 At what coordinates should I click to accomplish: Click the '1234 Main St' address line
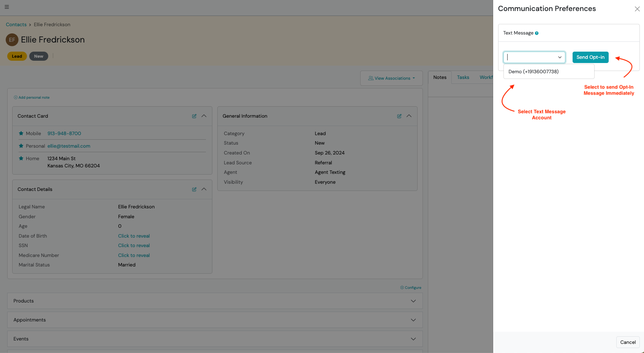(x=62, y=159)
